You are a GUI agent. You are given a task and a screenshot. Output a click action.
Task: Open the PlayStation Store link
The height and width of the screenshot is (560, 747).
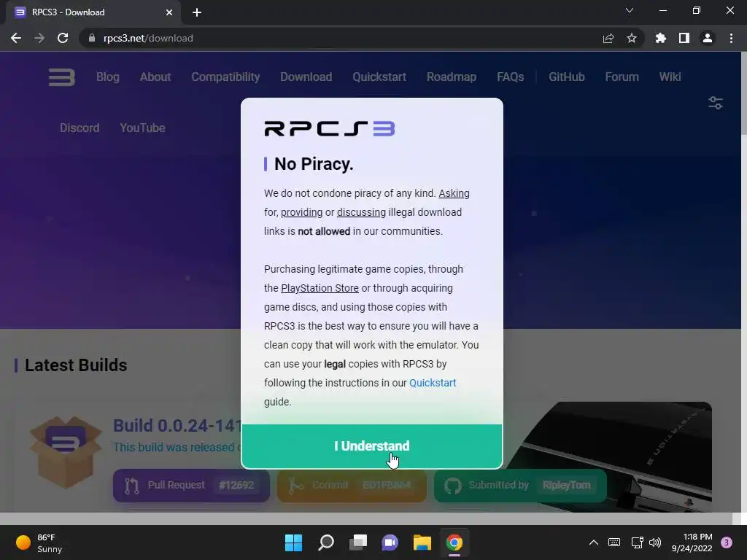(x=320, y=288)
